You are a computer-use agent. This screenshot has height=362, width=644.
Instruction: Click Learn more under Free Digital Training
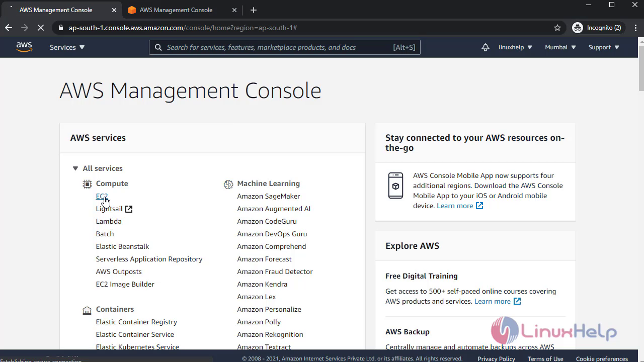(493, 301)
